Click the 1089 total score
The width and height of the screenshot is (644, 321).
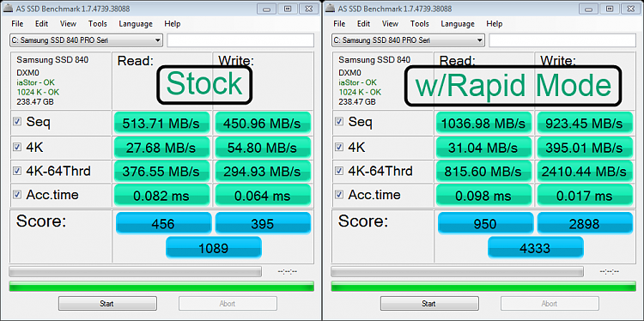tap(214, 247)
